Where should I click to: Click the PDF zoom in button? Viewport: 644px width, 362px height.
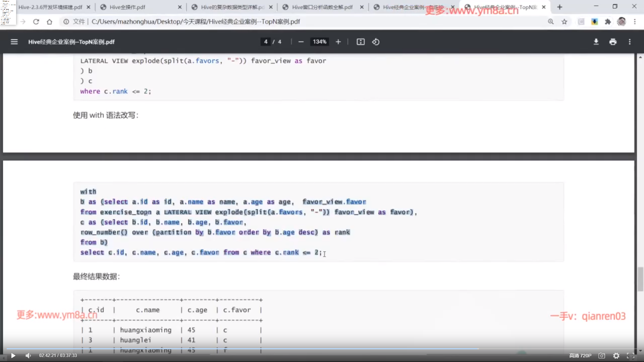point(338,42)
